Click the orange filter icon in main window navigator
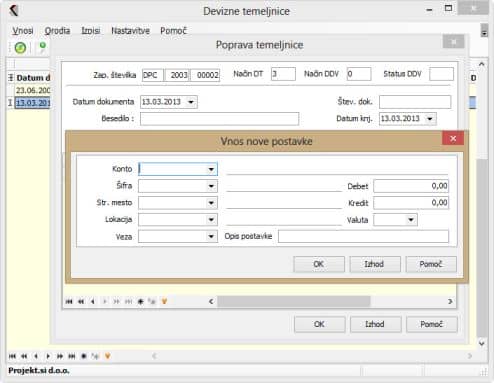Viewport: 494px width, 383px height. (107, 356)
